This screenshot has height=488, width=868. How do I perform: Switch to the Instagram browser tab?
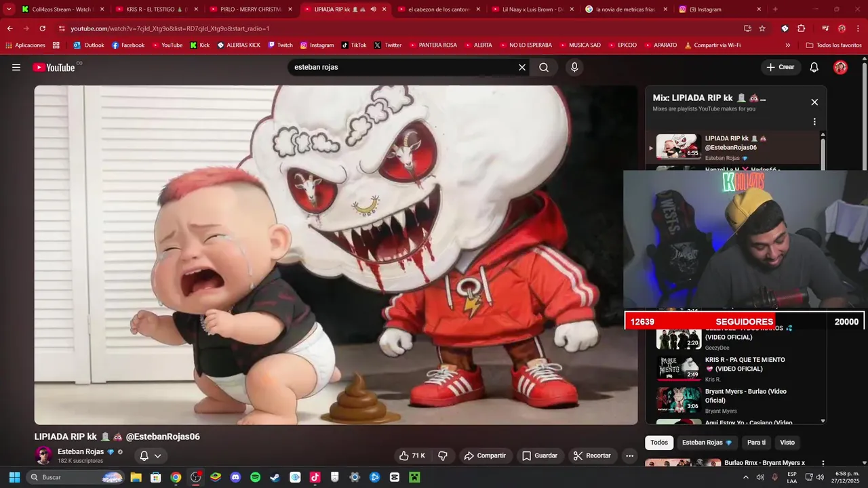click(719, 9)
